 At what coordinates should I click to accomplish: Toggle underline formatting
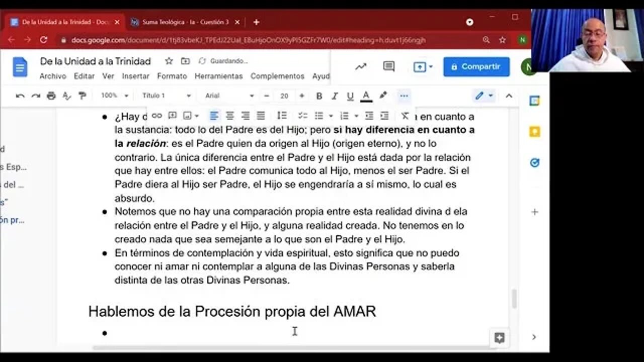[350, 96]
